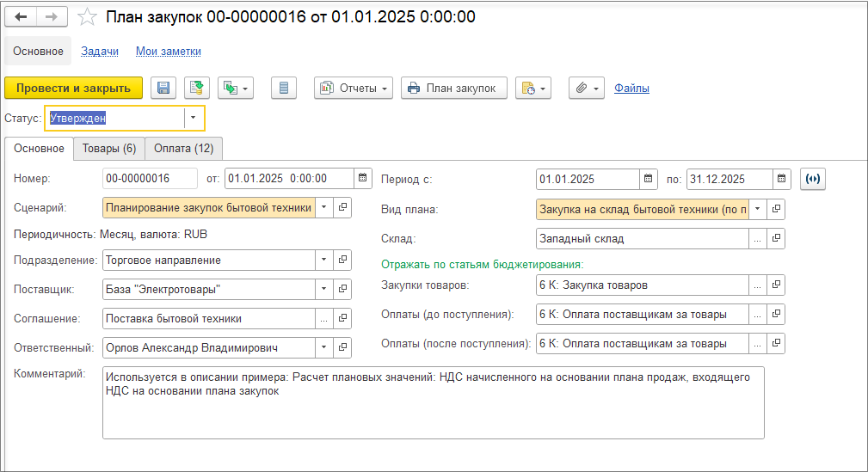Image resolution: width=868 pixels, height=472 pixels.
Task: Expand the Статус dropdown list
Action: point(194,118)
